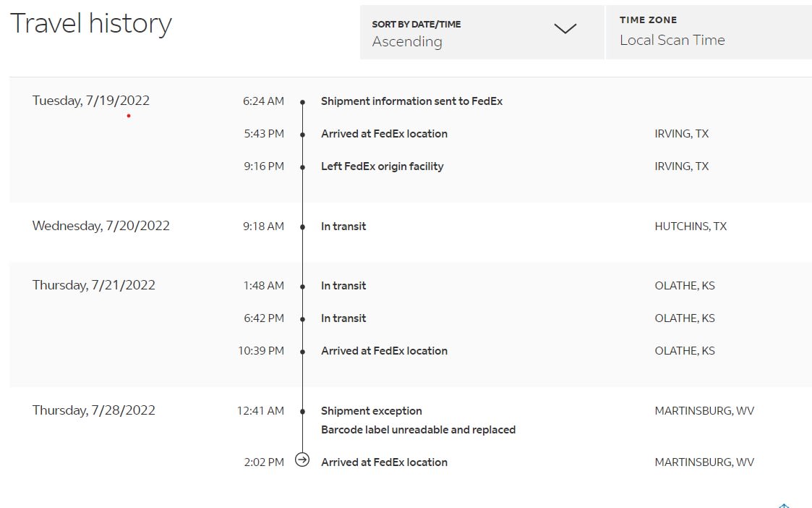The height and width of the screenshot is (508, 812).
Task: Change the Local Scan Time zone setting
Action: [x=672, y=40]
